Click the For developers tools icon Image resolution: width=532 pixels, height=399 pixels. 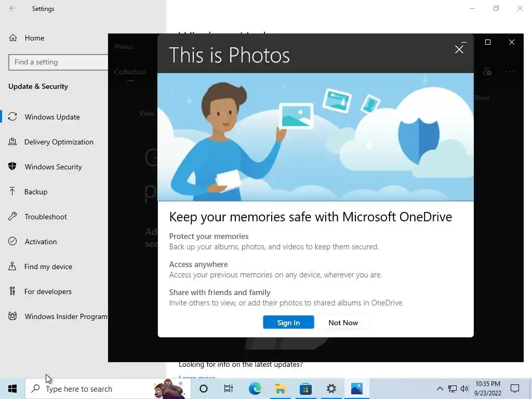[x=12, y=291]
